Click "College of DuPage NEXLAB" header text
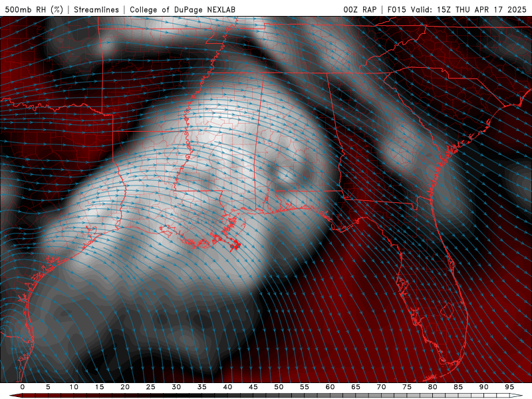This screenshot has width=532, height=399. click(x=182, y=9)
